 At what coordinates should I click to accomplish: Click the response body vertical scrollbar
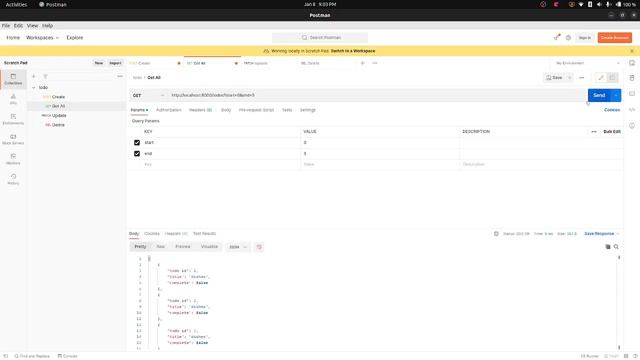[619, 302]
